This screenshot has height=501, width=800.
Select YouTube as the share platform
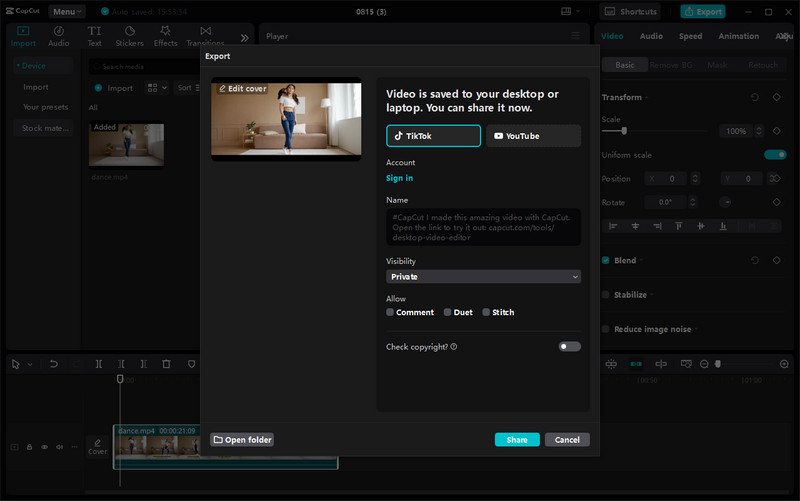(x=533, y=136)
